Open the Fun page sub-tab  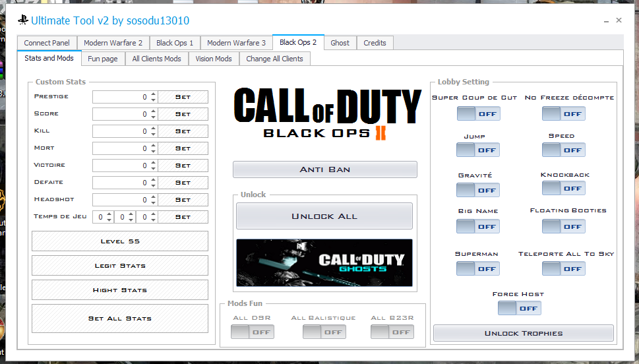coord(103,59)
